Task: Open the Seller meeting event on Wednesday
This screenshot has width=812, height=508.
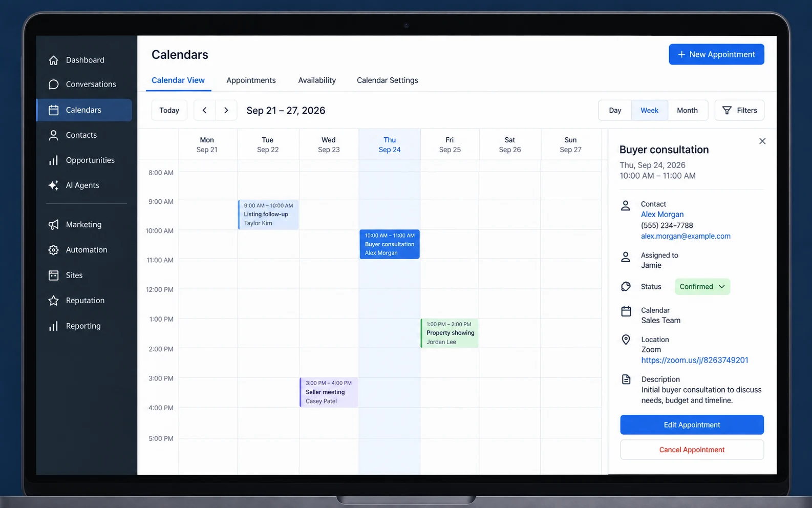Action: click(x=329, y=392)
